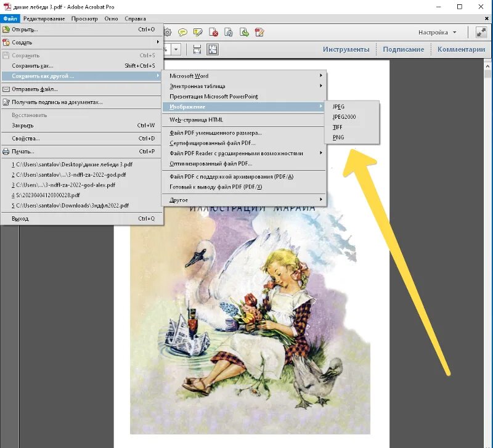
Task: Open the zoom percentage dropdown arrow
Action: click(x=176, y=49)
